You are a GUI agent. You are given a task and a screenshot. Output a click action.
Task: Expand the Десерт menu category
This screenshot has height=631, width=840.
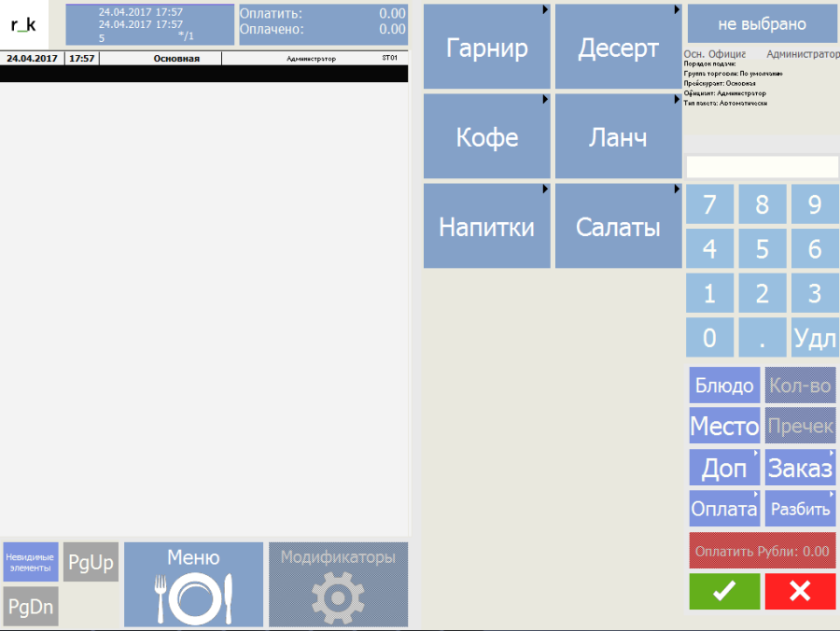618,48
